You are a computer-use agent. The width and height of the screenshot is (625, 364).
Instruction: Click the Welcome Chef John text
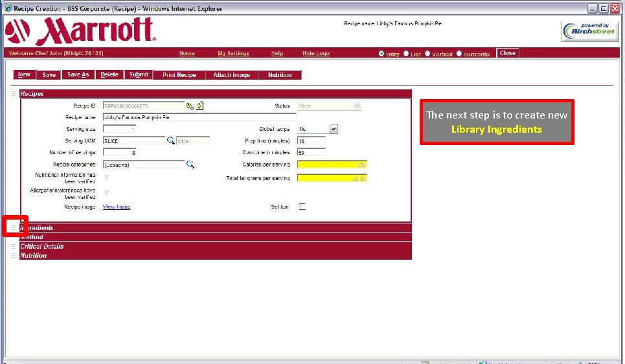[56, 53]
